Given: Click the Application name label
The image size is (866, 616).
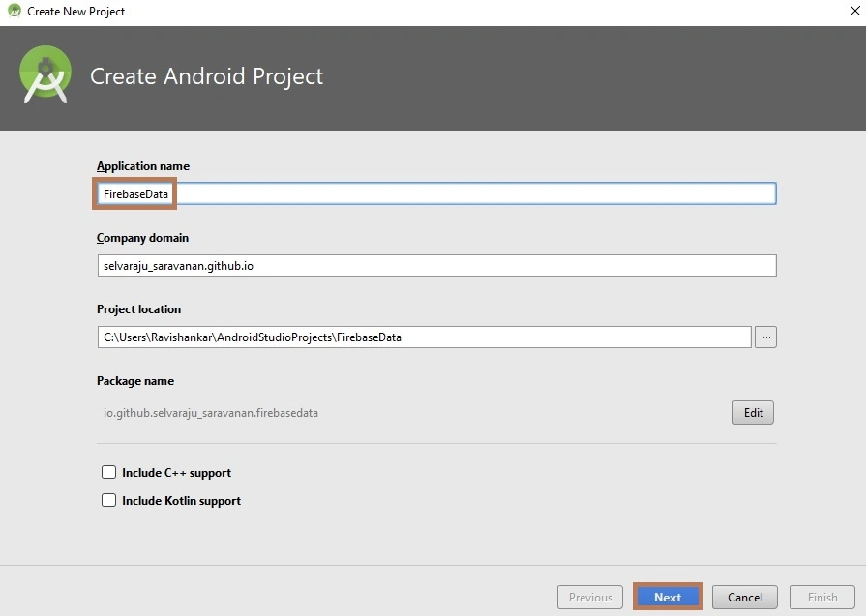Looking at the screenshot, I should click(x=143, y=166).
